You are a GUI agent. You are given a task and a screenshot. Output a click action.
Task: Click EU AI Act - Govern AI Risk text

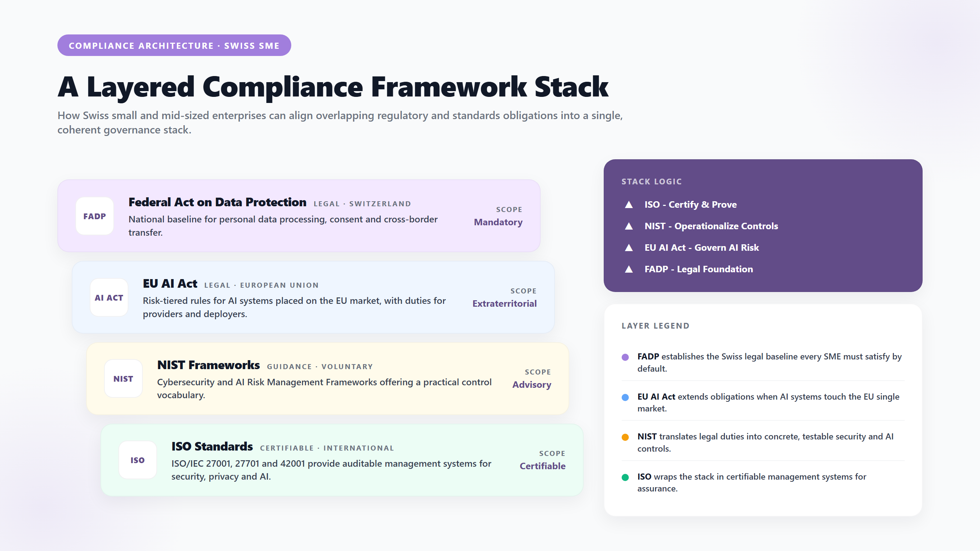(702, 248)
